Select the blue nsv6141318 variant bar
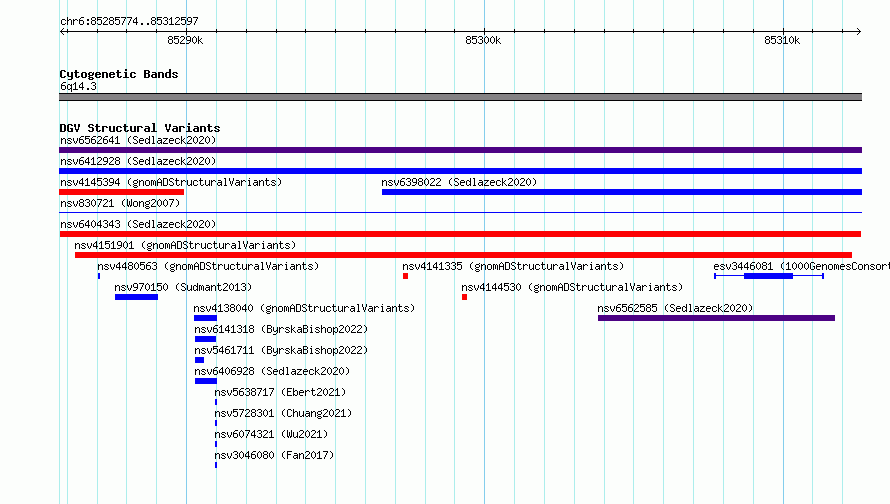Viewport: 890px width, 504px height. 205,339
